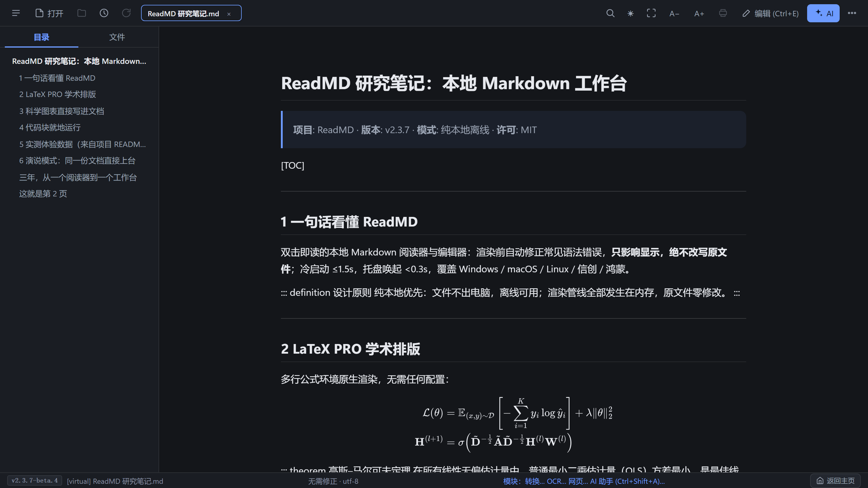Jump to 4 代码块就地运行 in outline

click(50, 128)
